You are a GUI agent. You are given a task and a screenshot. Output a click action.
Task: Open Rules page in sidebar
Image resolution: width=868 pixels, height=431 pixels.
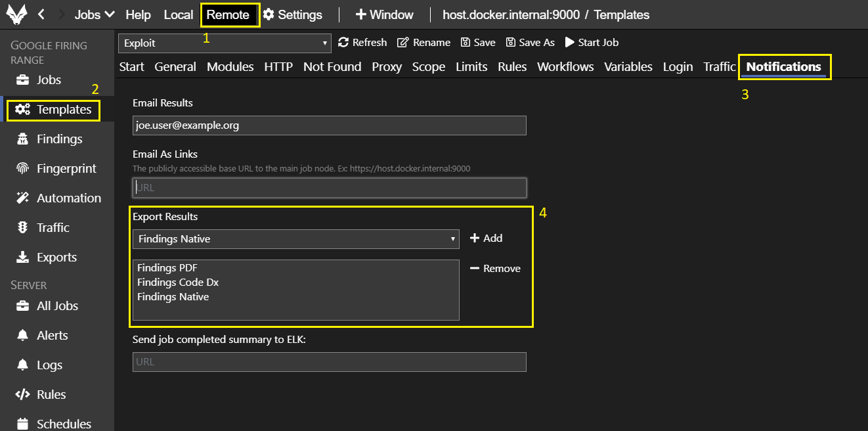51,394
